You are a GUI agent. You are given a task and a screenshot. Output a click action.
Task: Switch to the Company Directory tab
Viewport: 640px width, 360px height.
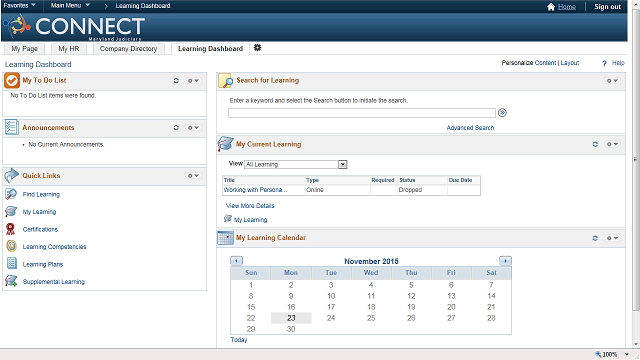click(x=129, y=49)
